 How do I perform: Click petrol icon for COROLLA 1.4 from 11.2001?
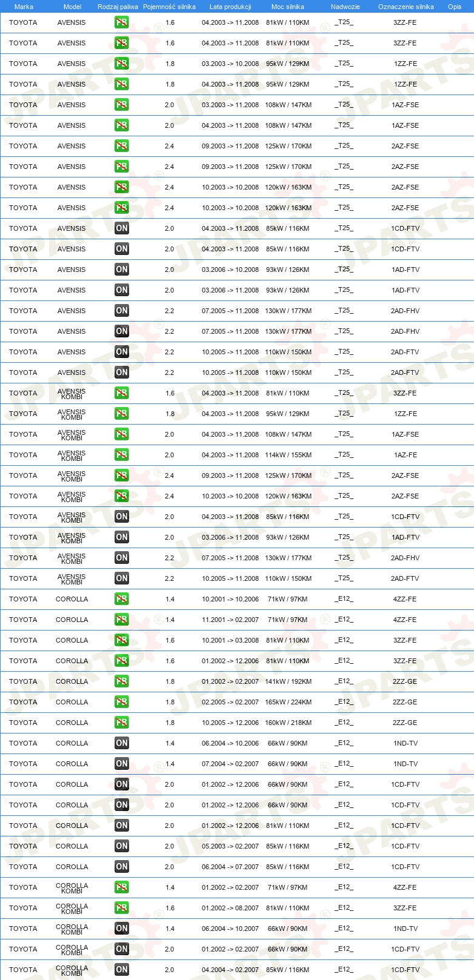[122, 620]
